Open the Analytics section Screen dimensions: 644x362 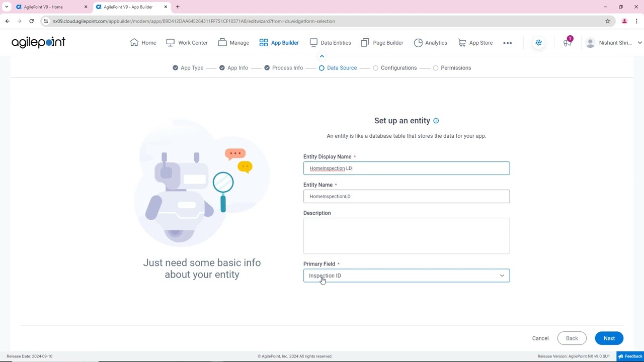[x=430, y=43]
